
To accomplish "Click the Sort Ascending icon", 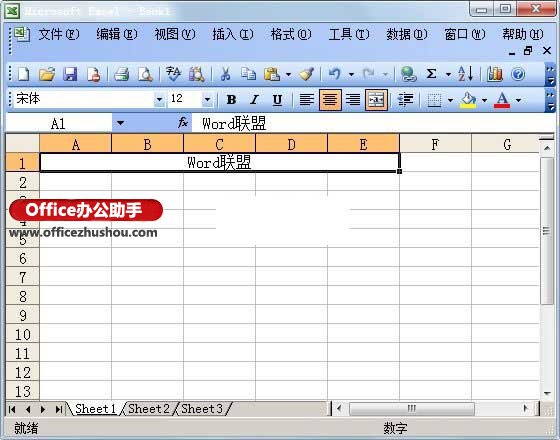I will pos(465,74).
